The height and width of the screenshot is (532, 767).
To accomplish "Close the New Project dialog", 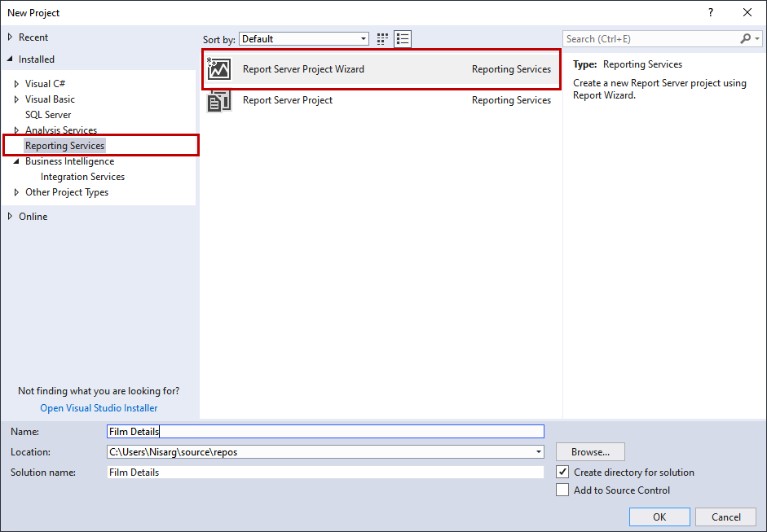I will 747,13.
